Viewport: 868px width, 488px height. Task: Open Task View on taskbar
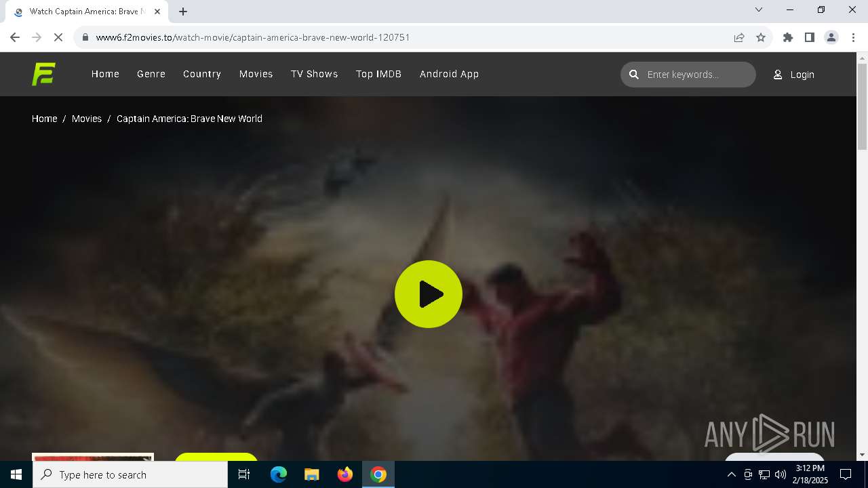pos(244,474)
